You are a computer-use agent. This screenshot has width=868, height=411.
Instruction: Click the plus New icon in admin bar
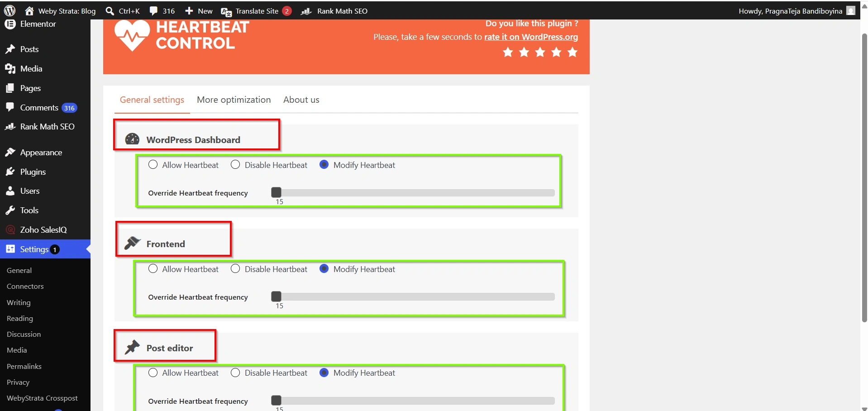point(189,11)
